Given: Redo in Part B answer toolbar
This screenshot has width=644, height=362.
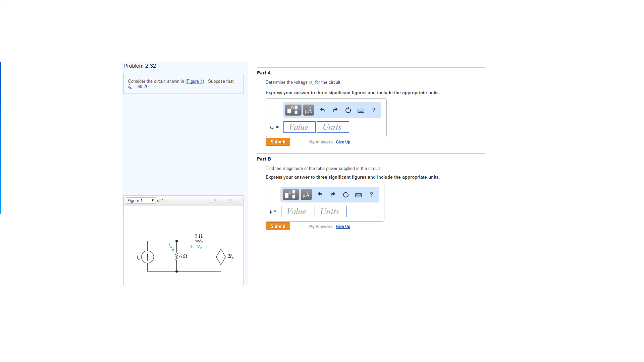Looking at the screenshot, I should [333, 194].
